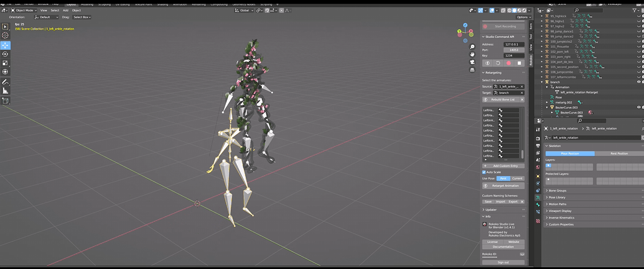
Task: Open the viewport Select menu
Action: pyautogui.click(x=55, y=11)
